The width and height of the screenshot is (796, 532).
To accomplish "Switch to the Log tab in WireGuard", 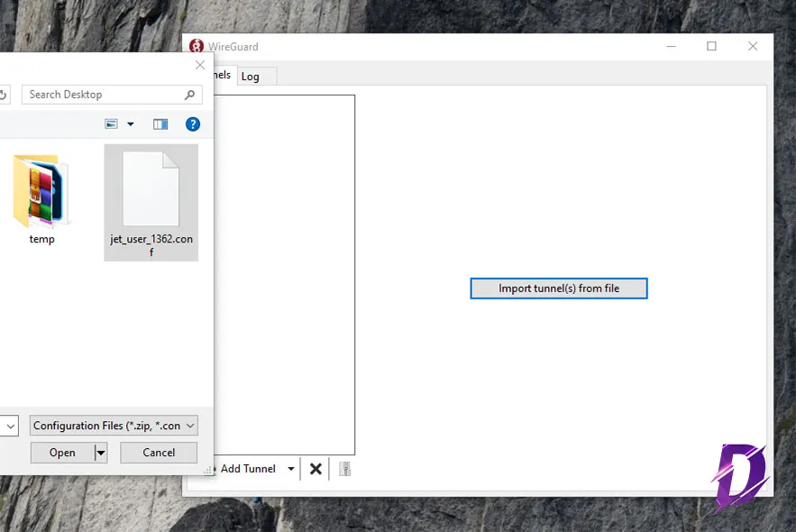I will 251,76.
